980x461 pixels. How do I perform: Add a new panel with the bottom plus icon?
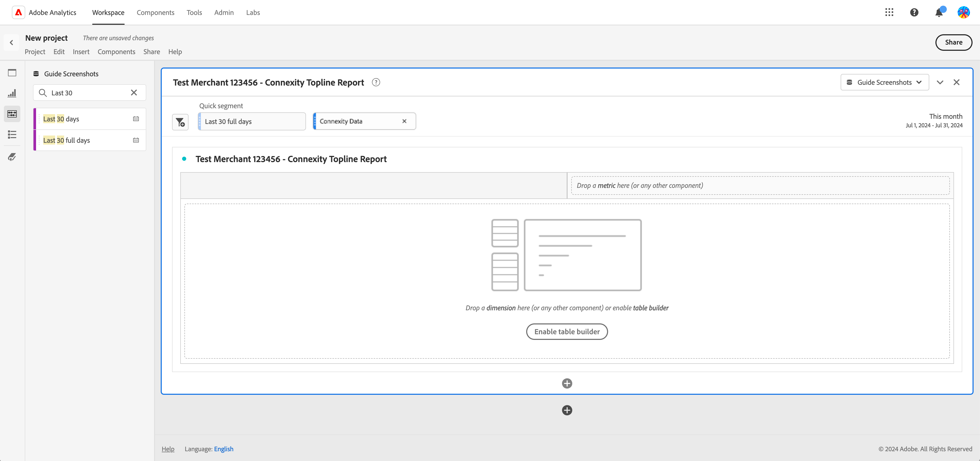(x=567, y=410)
